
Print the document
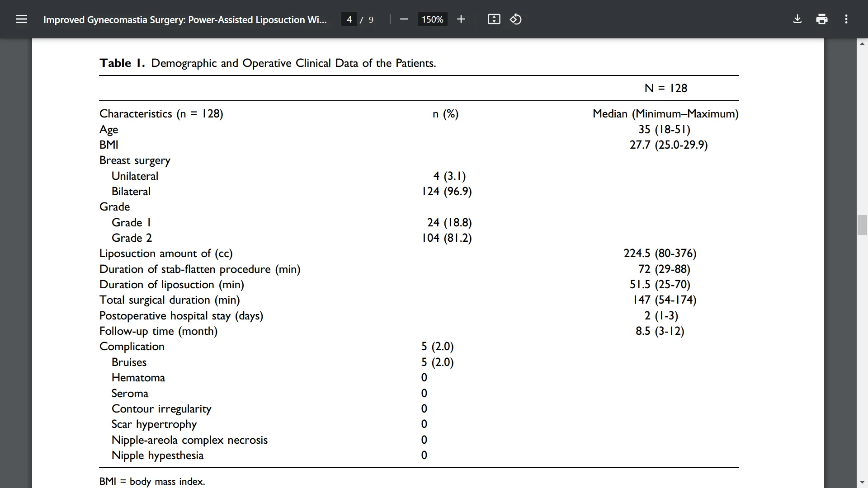coord(822,19)
